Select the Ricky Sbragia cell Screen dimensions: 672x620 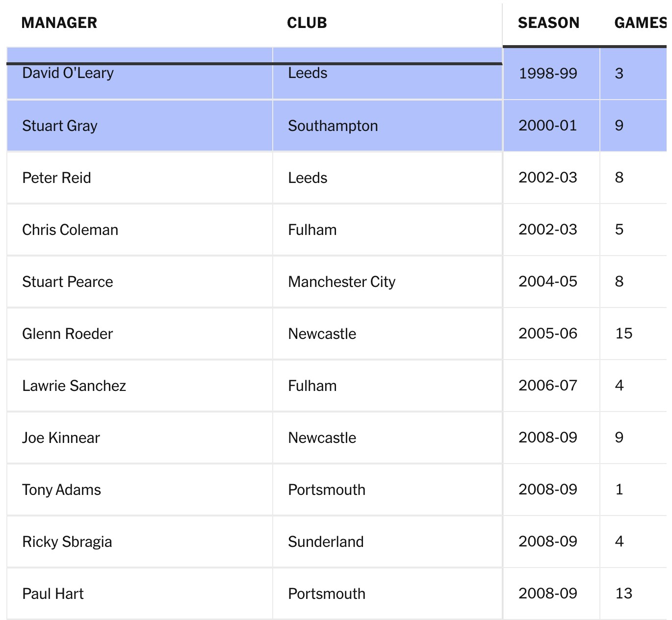pos(67,542)
